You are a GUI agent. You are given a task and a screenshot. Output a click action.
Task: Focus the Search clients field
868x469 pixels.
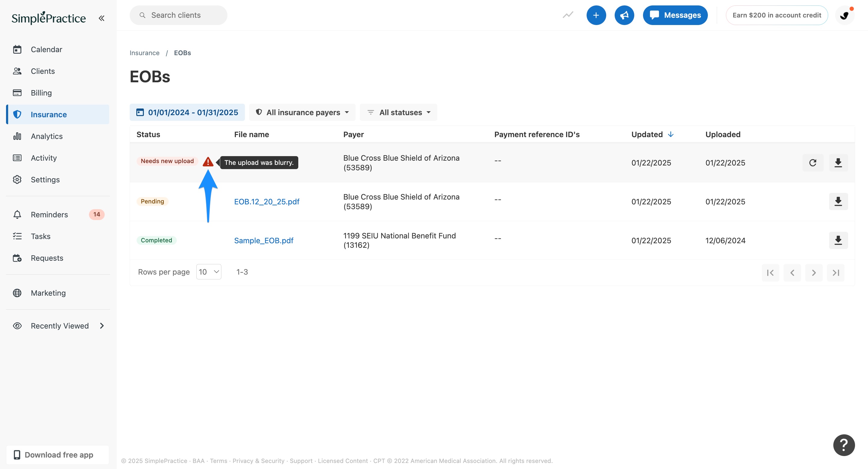pos(178,15)
